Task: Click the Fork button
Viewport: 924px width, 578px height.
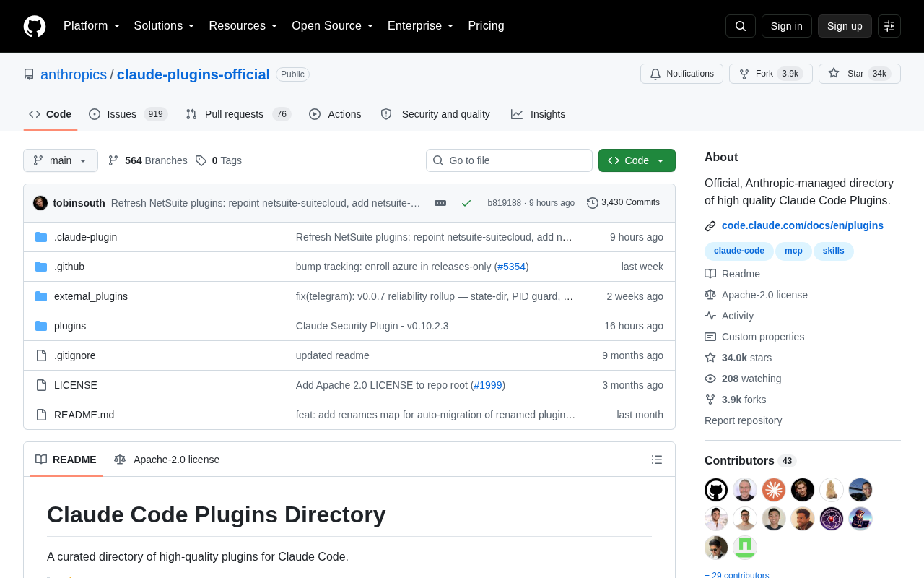Action: coord(771,74)
